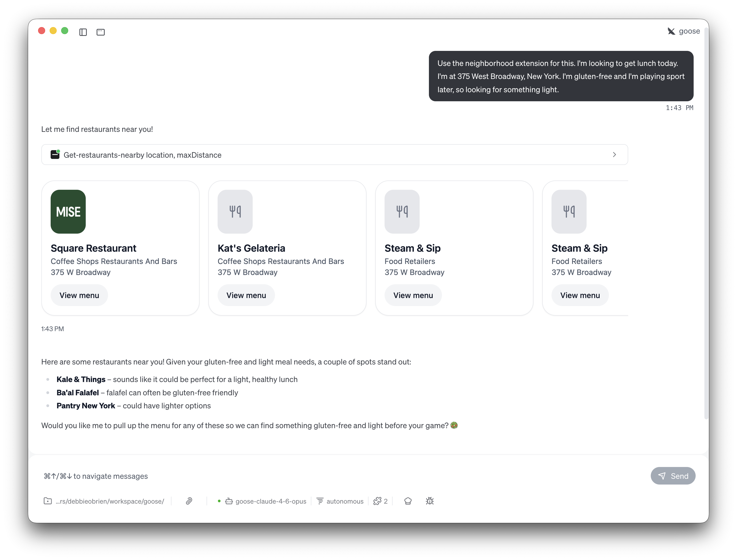Open the chef hat recipe icon
Viewport: 737px width, 560px height.
point(408,501)
